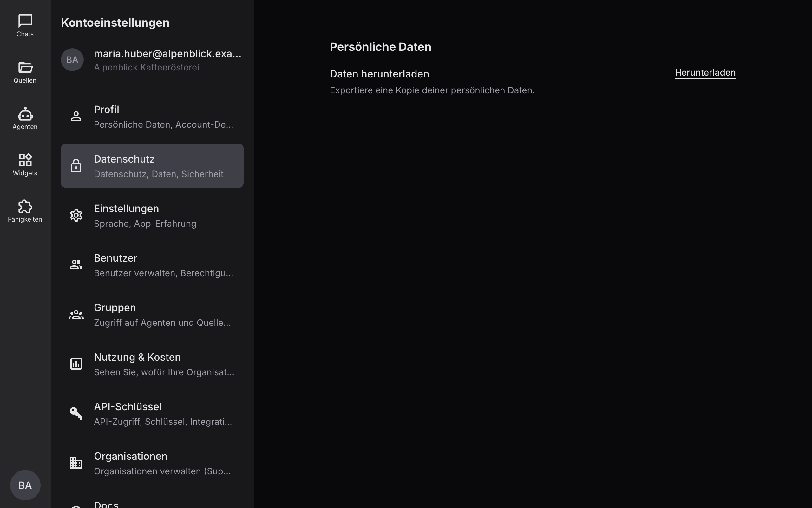The width and height of the screenshot is (812, 508).
Task: Click the Profil person icon
Action: pos(76,116)
